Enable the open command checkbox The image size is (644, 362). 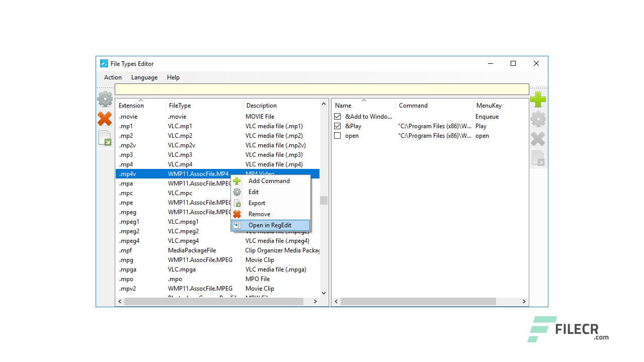point(337,136)
